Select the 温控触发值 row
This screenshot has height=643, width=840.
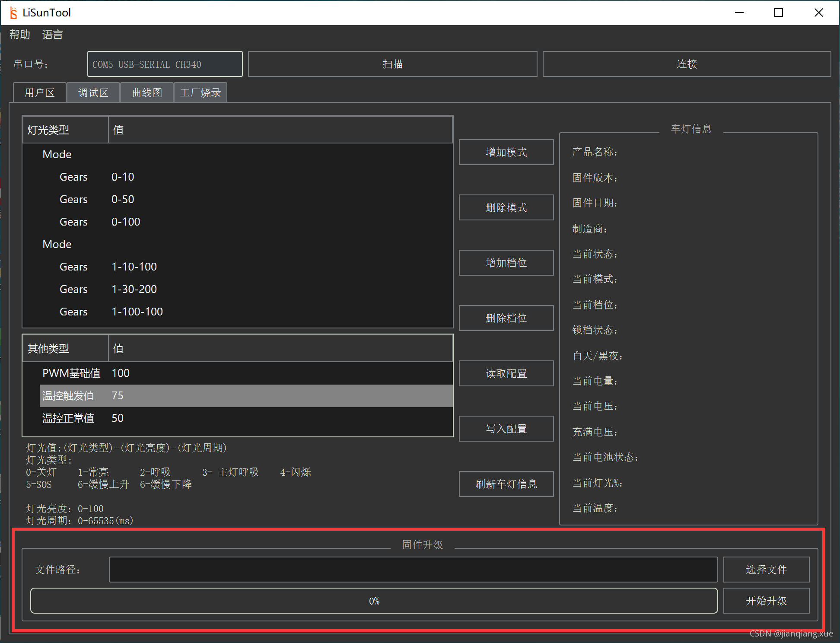click(x=247, y=395)
